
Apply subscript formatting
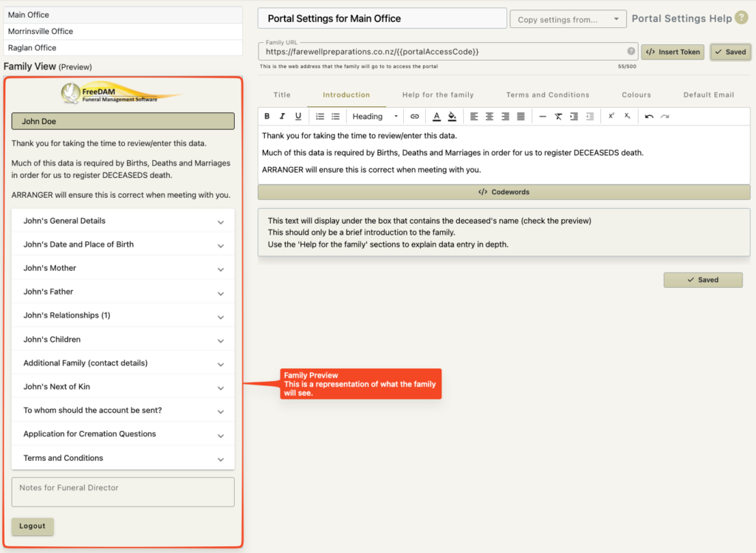coord(627,116)
